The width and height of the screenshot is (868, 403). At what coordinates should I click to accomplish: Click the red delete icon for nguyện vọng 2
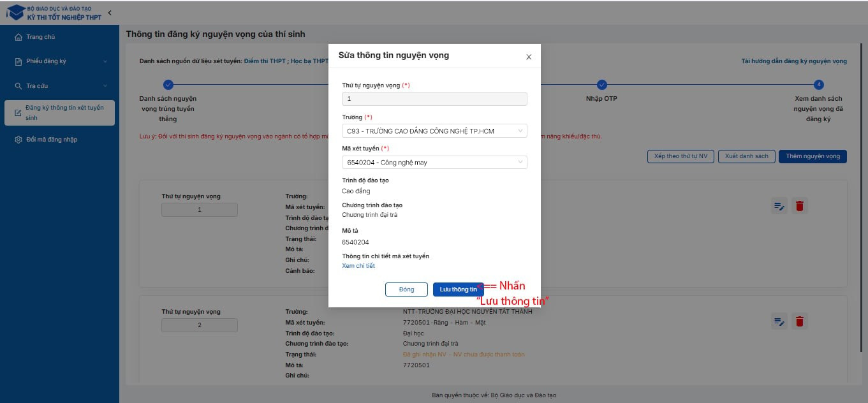[x=800, y=321]
